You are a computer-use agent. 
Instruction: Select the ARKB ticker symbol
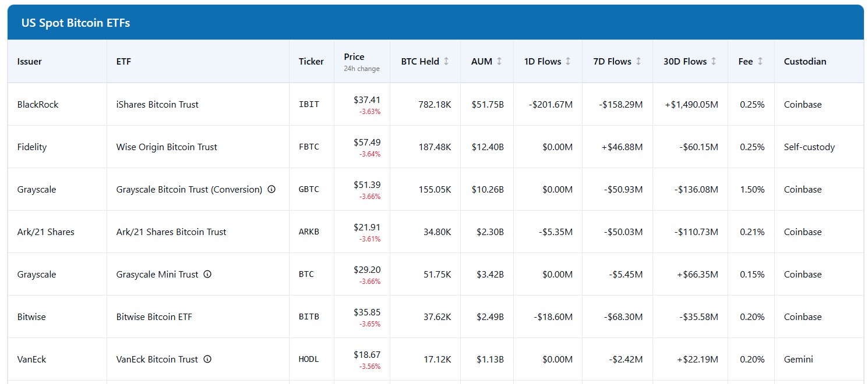coord(309,232)
